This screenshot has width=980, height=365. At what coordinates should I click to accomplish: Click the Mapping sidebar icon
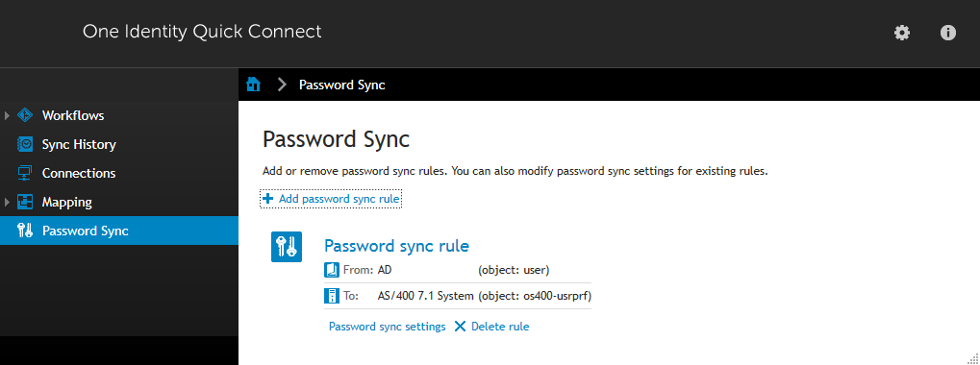pos(25,202)
